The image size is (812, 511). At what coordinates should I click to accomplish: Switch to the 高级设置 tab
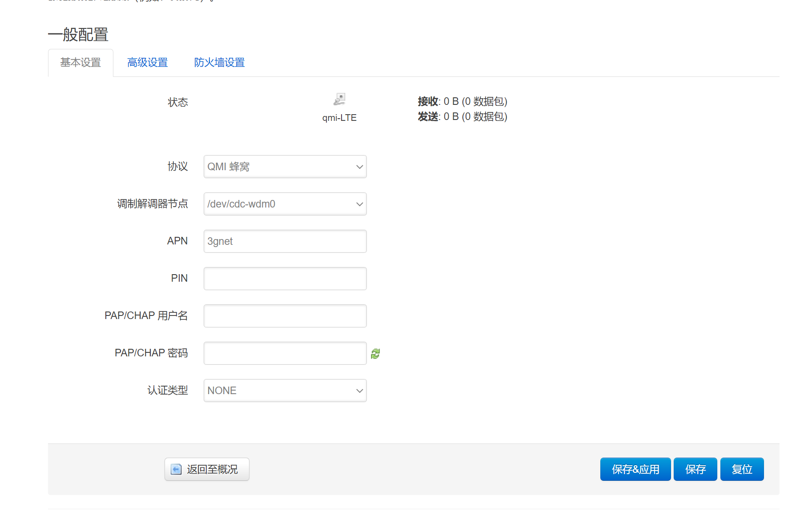147,63
